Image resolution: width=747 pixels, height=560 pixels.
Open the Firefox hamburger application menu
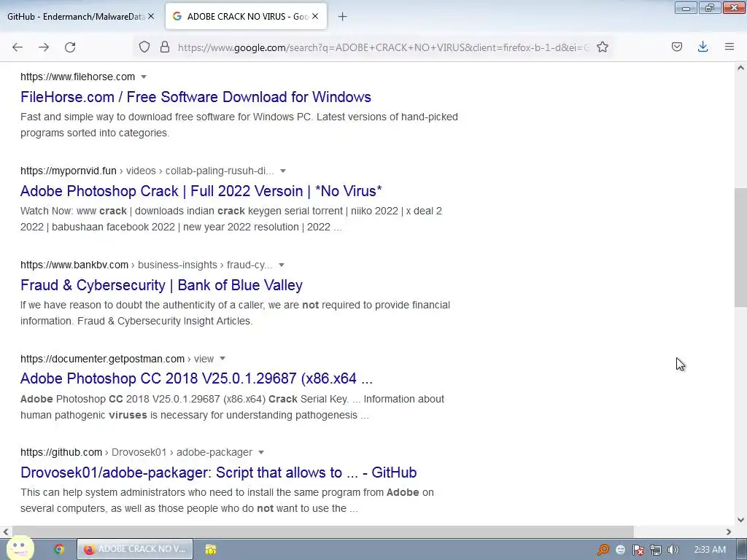click(729, 47)
